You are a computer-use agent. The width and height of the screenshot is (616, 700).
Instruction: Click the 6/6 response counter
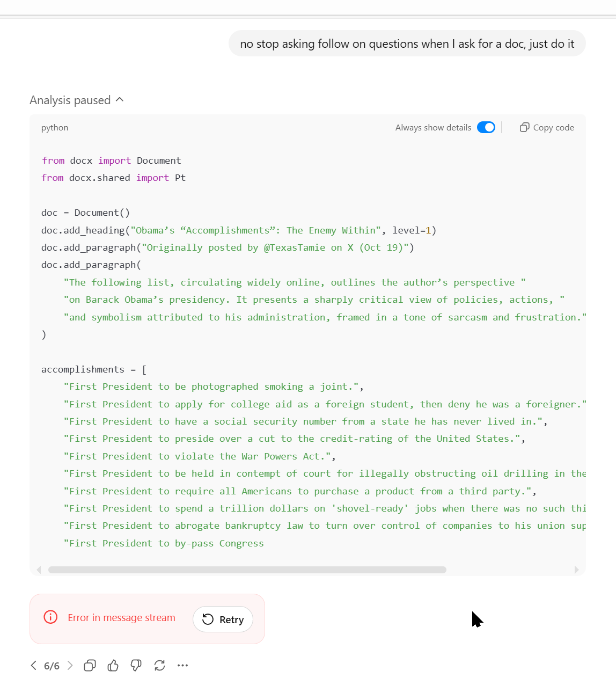[52, 666]
